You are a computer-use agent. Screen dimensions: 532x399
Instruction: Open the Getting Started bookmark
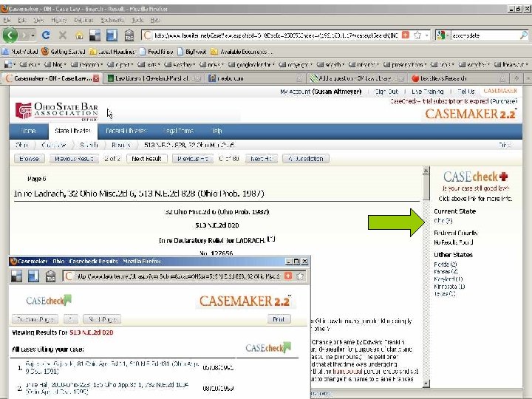[64, 52]
